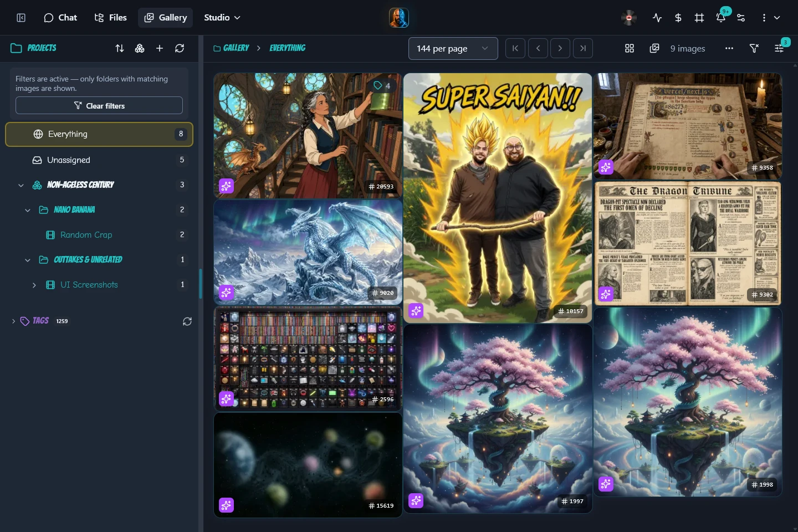
Task: Open the Dragon Tribune newspaper thumbnail
Action: pyautogui.click(x=688, y=243)
